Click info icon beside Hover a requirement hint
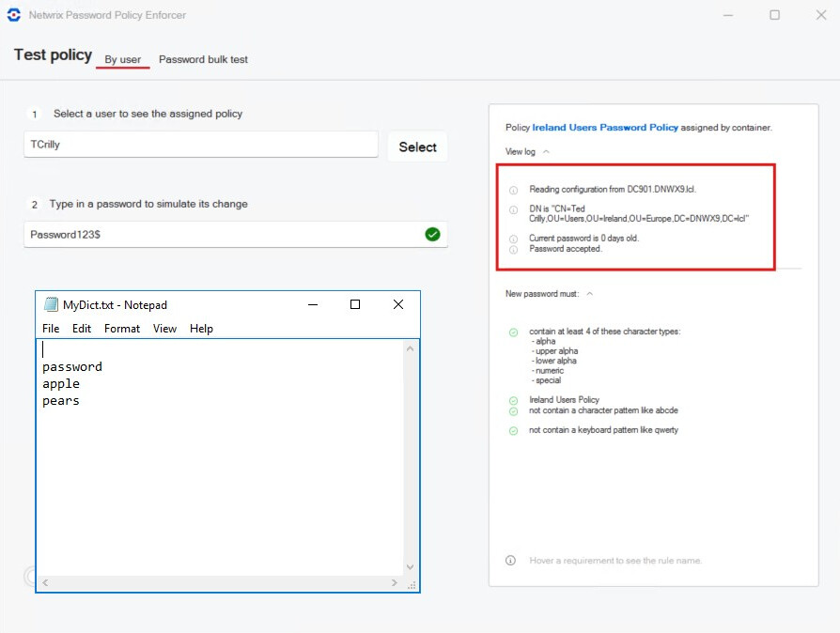 tap(510, 561)
